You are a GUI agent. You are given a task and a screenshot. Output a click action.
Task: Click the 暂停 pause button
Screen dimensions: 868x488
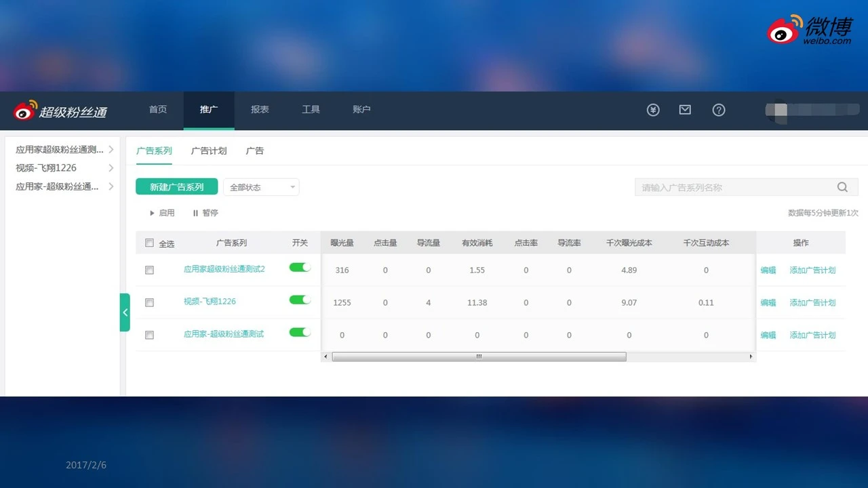point(205,213)
